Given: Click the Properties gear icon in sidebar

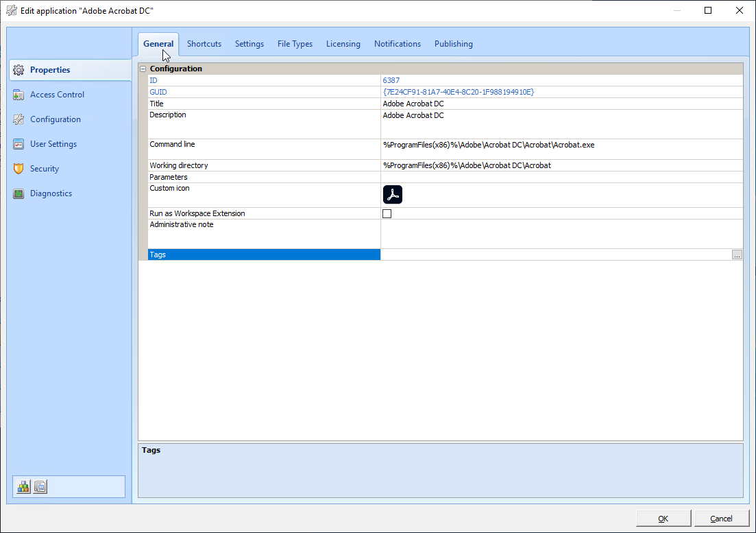Looking at the screenshot, I should [x=19, y=70].
